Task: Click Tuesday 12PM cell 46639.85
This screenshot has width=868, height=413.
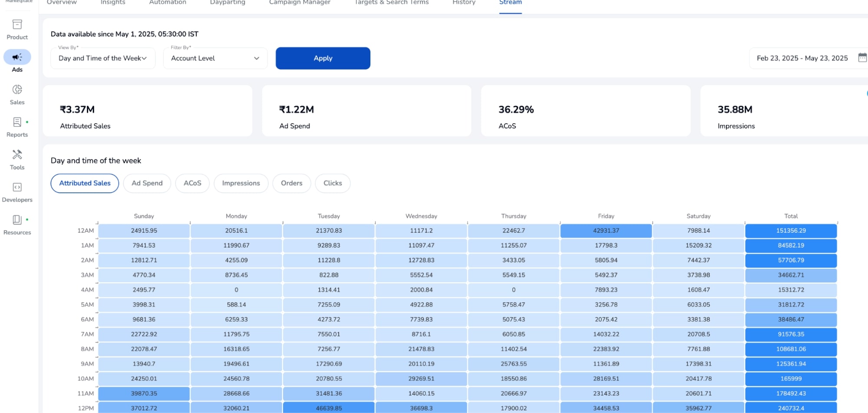Action: pos(329,408)
